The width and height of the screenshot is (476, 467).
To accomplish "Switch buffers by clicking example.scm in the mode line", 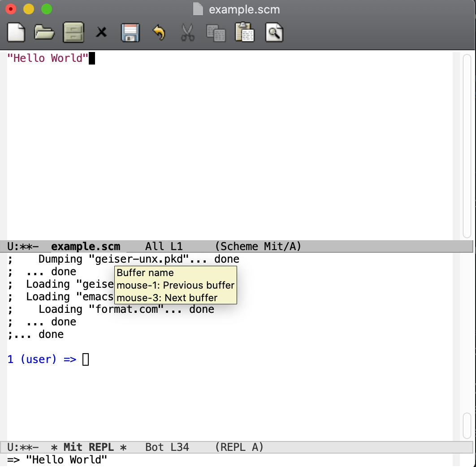I will [x=85, y=246].
